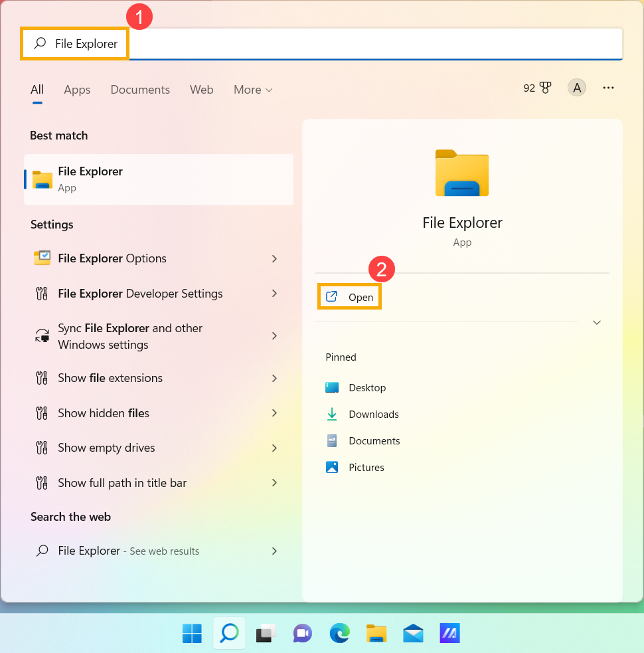Click the Sync settings icon
The height and width of the screenshot is (653, 644).
42,335
